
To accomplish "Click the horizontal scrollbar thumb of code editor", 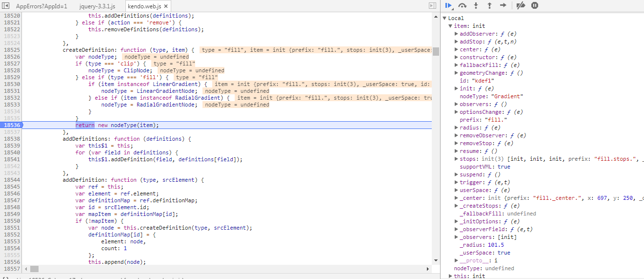I will pyautogui.click(x=34, y=269).
